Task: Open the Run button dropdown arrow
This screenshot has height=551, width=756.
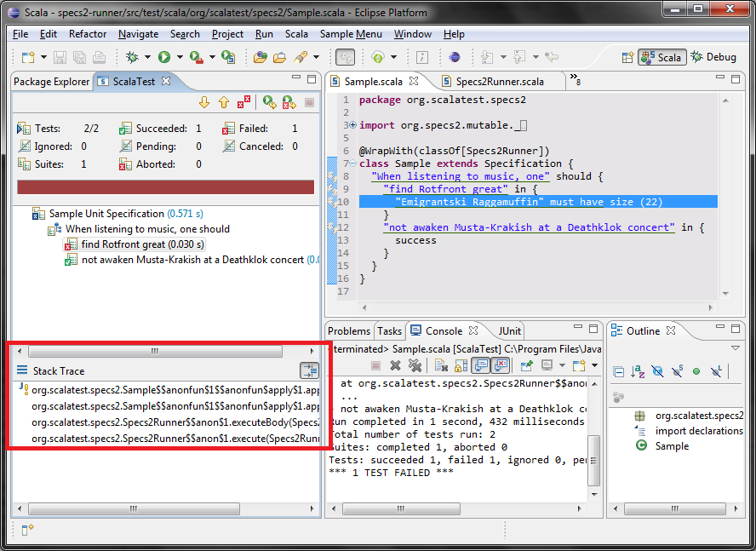Action: [x=179, y=57]
